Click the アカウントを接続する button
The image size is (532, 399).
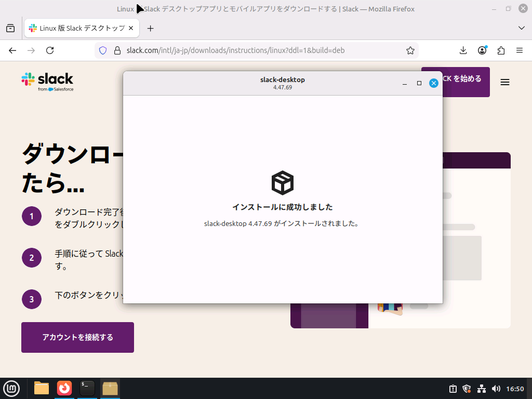coord(77,337)
